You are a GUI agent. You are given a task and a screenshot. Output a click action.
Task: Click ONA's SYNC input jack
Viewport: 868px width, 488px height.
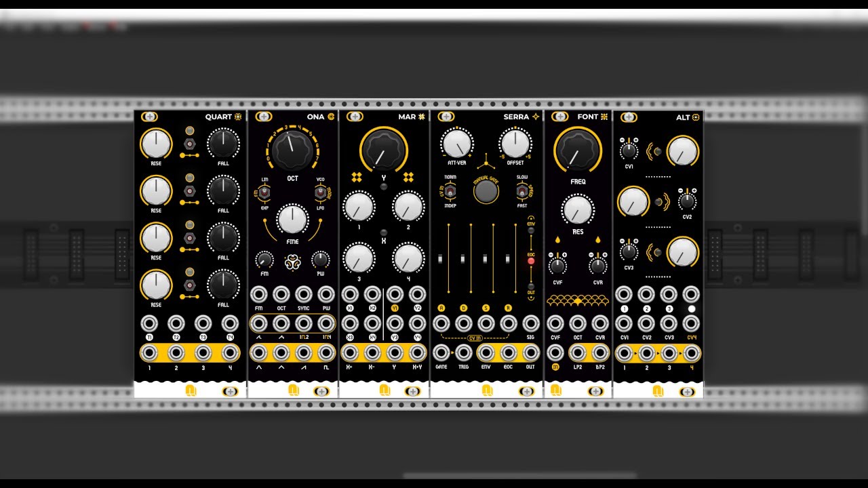pyautogui.click(x=304, y=294)
